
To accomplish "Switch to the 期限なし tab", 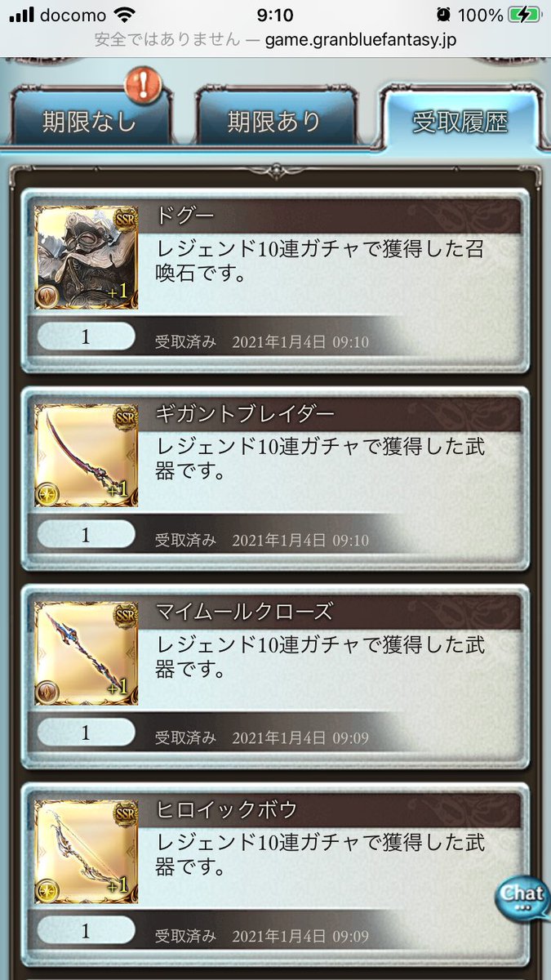I will (x=89, y=122).
